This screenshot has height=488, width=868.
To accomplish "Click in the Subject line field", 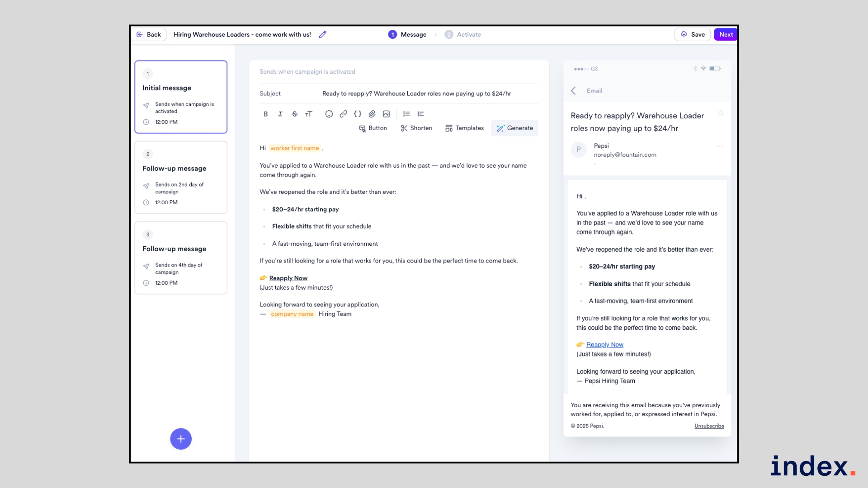I will click(x=416, y=94).
